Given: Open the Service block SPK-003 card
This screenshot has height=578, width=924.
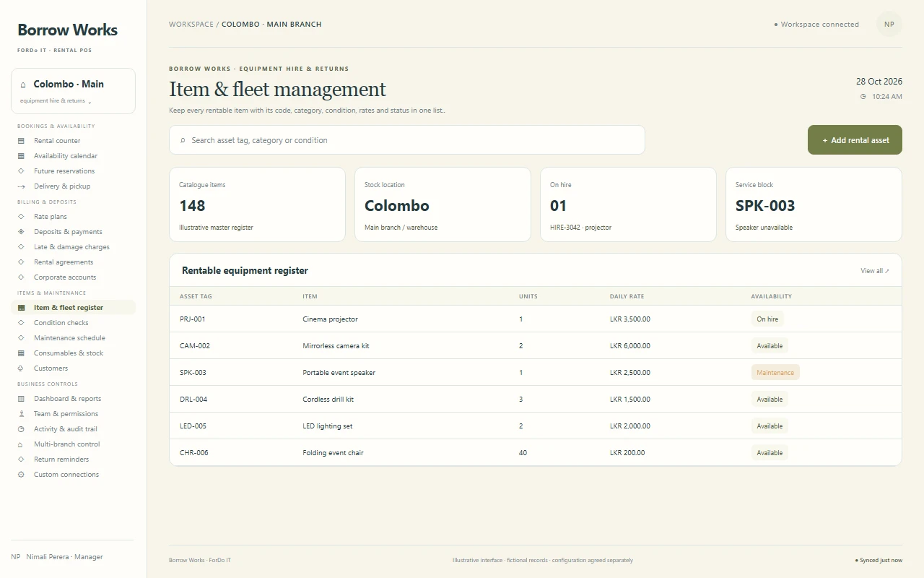Looking at the screenshot, I should pos(814,204).
